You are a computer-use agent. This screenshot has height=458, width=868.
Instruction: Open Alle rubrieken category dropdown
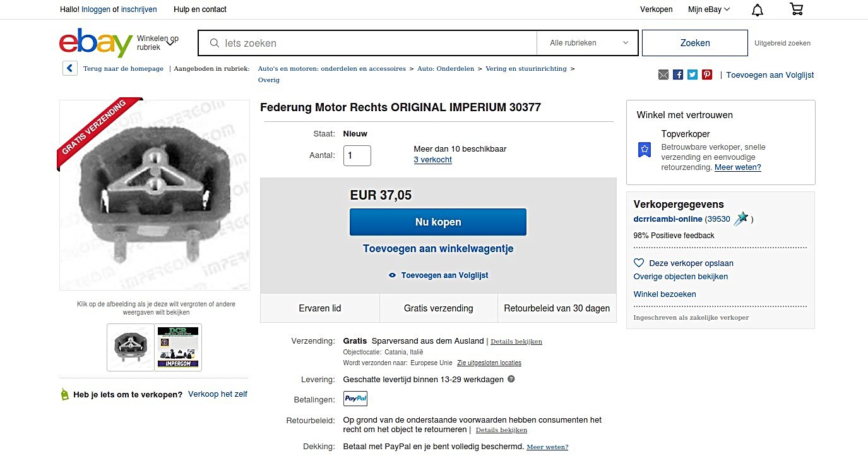pyautogui.click(x=588, y=43)
